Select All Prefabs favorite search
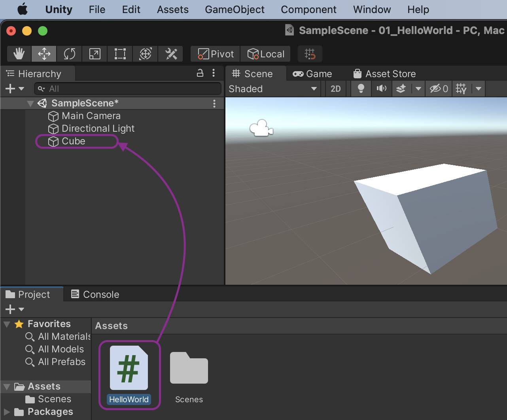The image size is (507, 420). (55, 362)
